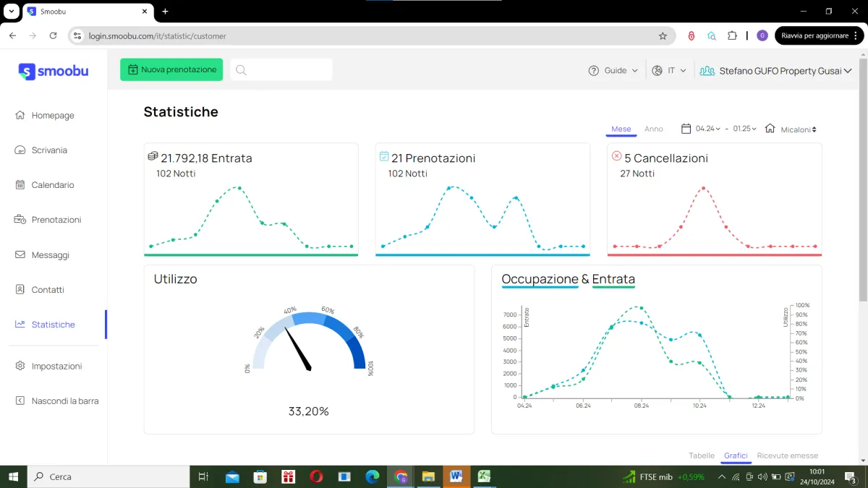
Task: Open the 04.24 start month dropdown
Action: tap(708, 129)
